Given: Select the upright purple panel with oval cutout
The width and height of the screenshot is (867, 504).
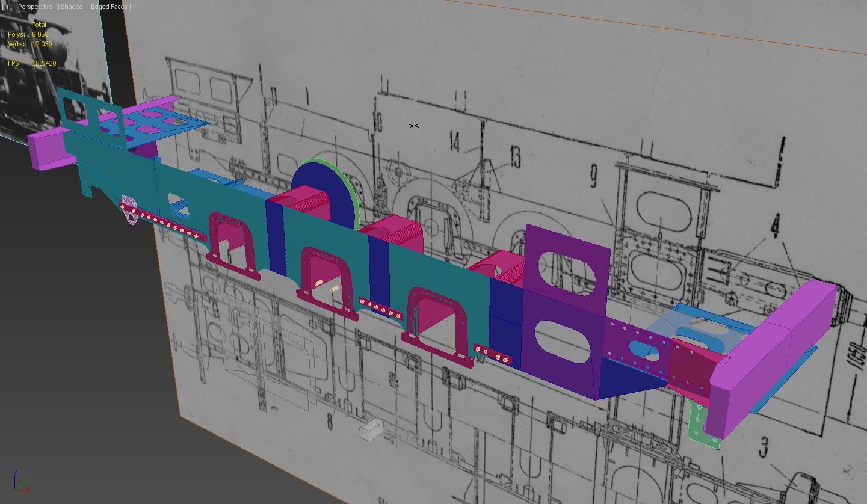Looking at the screenshot, I should point(566,265).
